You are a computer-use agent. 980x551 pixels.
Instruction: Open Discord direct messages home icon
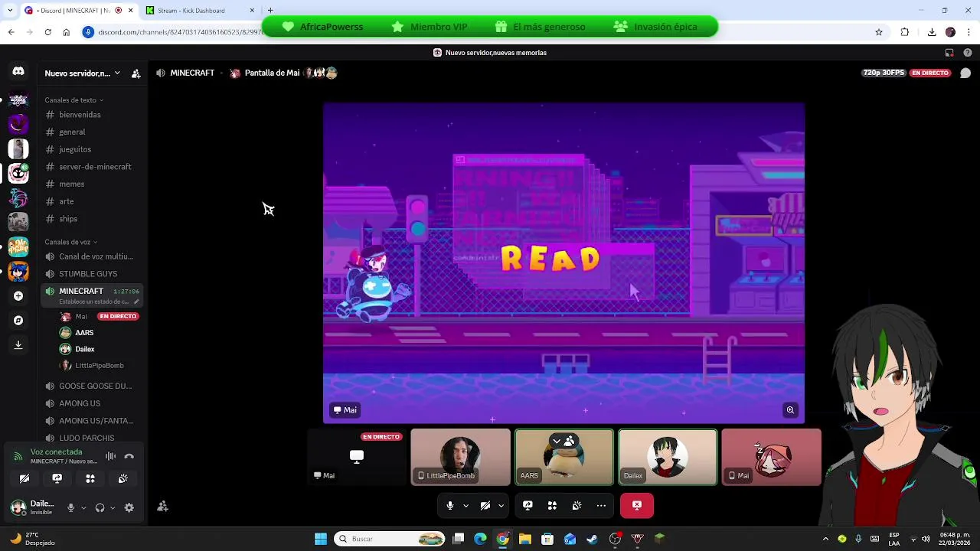click(18, 71)
